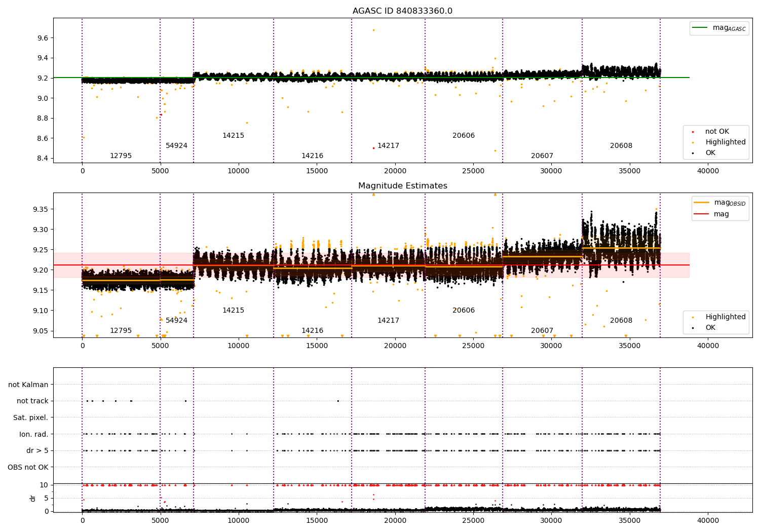
Task: Click the 'dr > 5' row label
Action: coord(37,451)
